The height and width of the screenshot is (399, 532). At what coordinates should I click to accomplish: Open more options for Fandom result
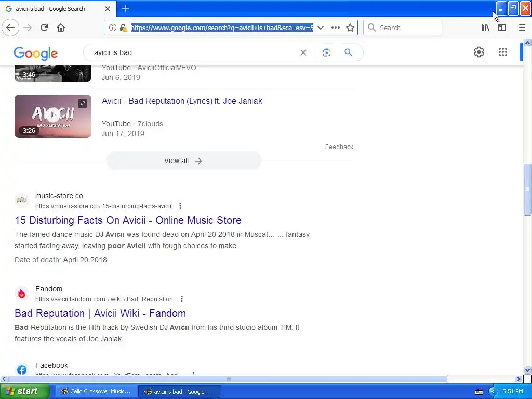(x=182, y=299)
